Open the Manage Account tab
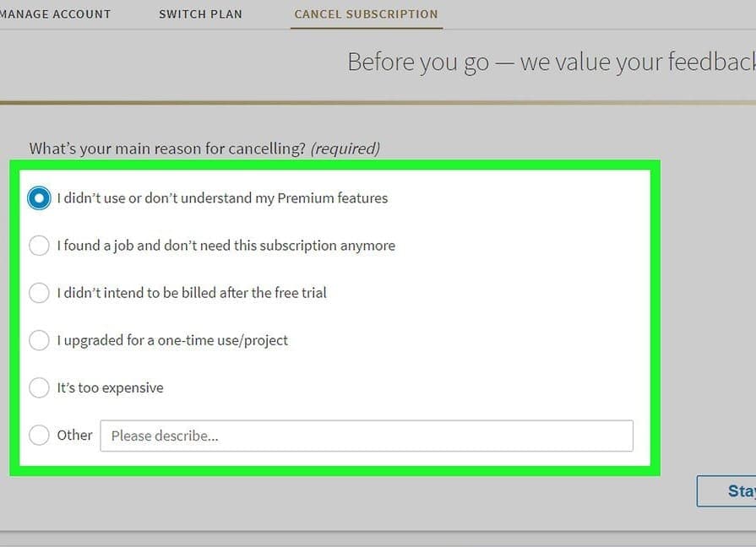 pyautogui.click(x=55, y=14)
